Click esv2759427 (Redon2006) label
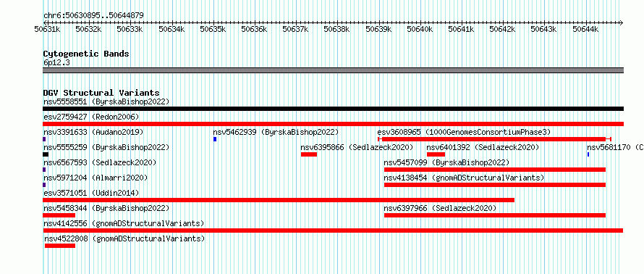 click(x=91, y=117)
